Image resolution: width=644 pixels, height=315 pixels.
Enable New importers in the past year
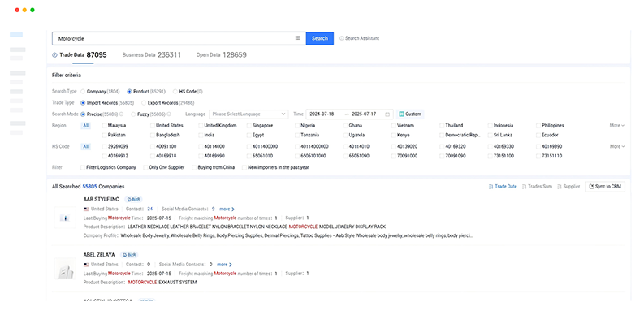(x=244, y=167)
